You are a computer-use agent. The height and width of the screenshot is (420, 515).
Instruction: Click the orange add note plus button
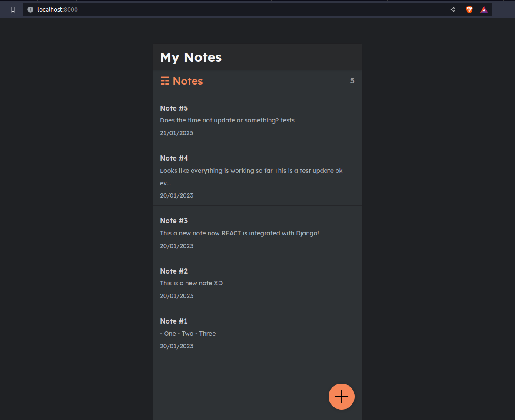coord(341,397)
